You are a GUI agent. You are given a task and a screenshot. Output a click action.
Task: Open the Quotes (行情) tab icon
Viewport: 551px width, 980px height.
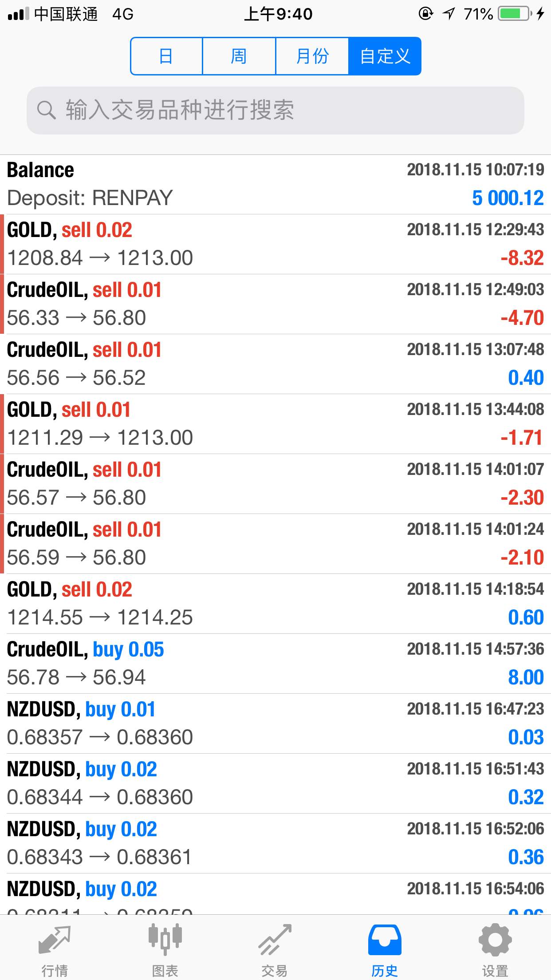pos(55,940)
